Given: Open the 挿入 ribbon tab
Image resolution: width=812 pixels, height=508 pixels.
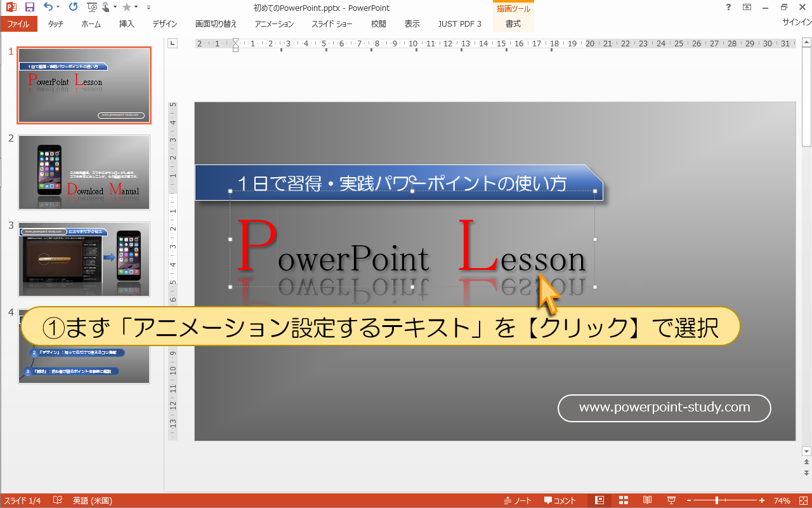Looking at the screenshot, I should (127, 24).
